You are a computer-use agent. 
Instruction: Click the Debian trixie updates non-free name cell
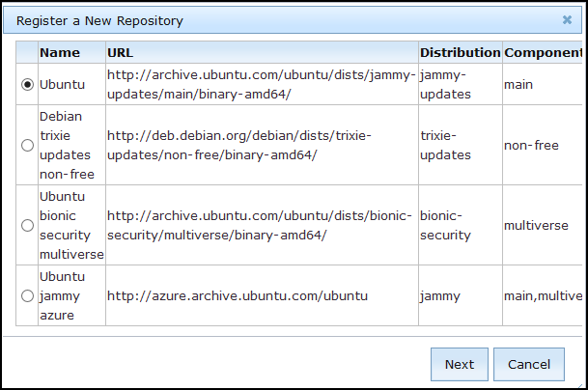click(72, 145)
